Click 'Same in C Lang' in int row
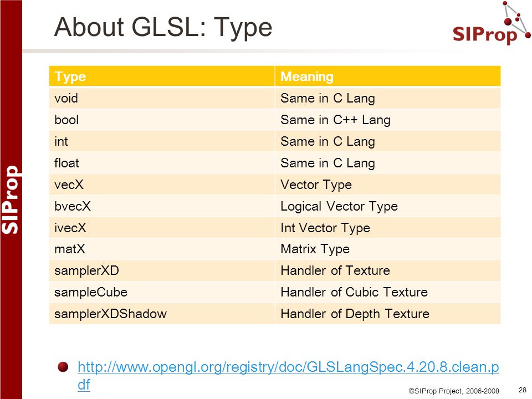Viewport: 532px width, 399px height. coord(388,141)
